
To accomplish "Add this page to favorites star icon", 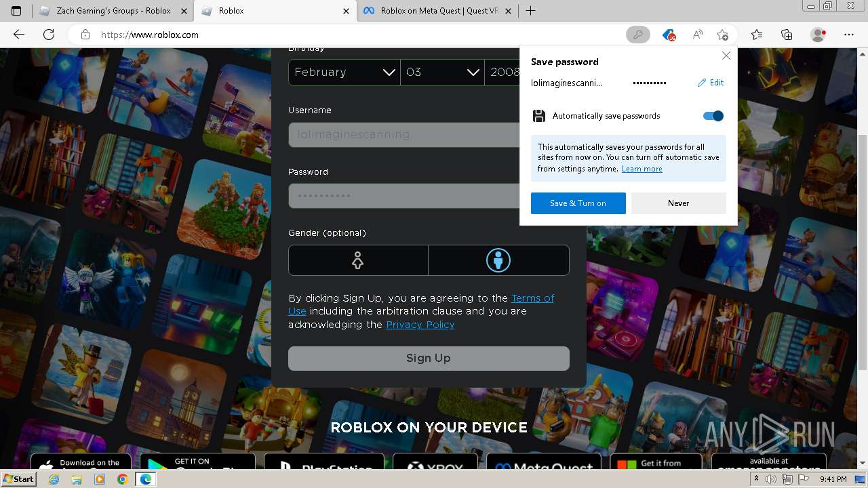I will pyautogui.click(x=722, y=35).
